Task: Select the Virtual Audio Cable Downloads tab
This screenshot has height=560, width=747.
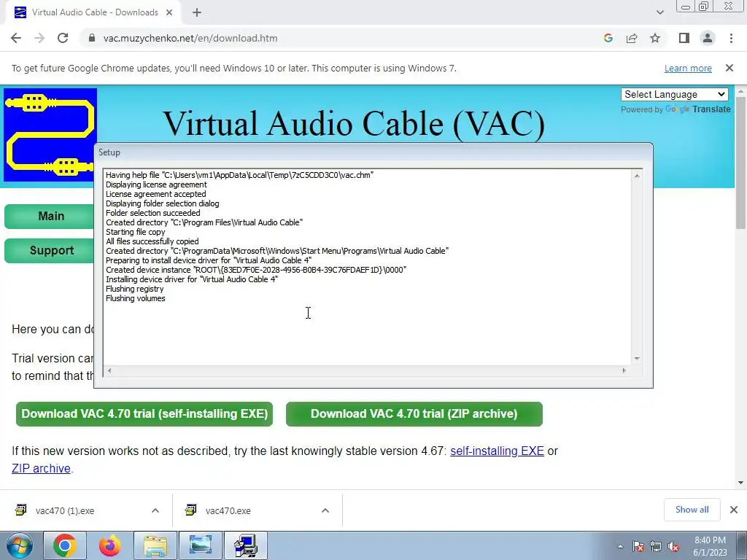Action: point(93,12)
